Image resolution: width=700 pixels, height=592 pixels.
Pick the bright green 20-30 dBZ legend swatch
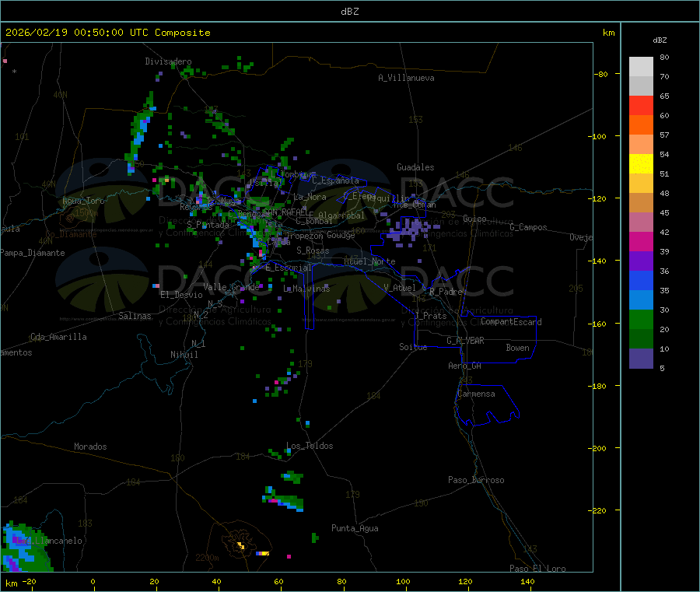(x=641, y=319)
